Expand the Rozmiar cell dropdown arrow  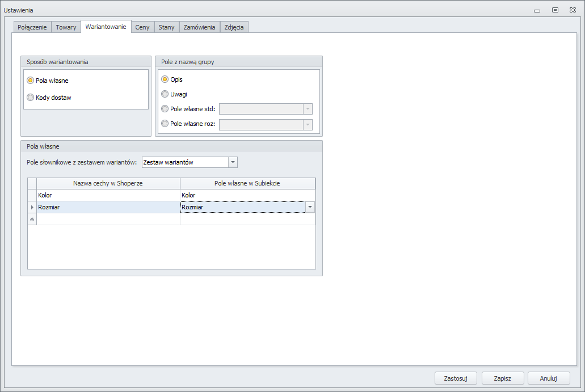tap(310, 207)
